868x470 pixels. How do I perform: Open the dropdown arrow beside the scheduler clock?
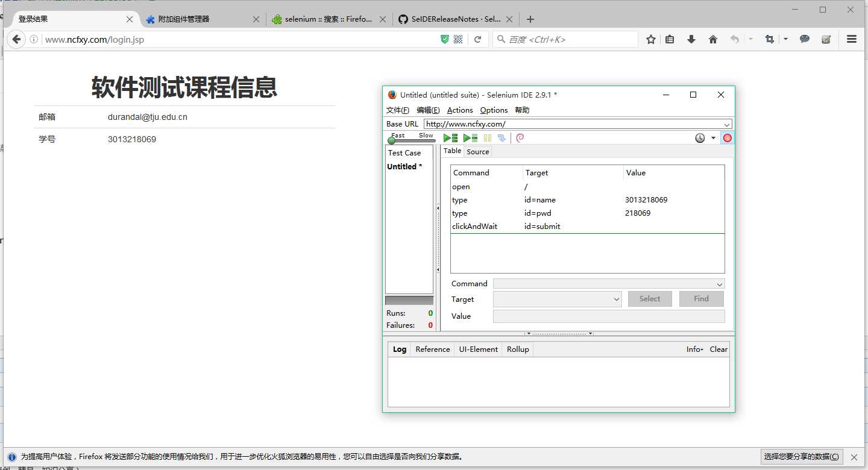click(713, 138)
